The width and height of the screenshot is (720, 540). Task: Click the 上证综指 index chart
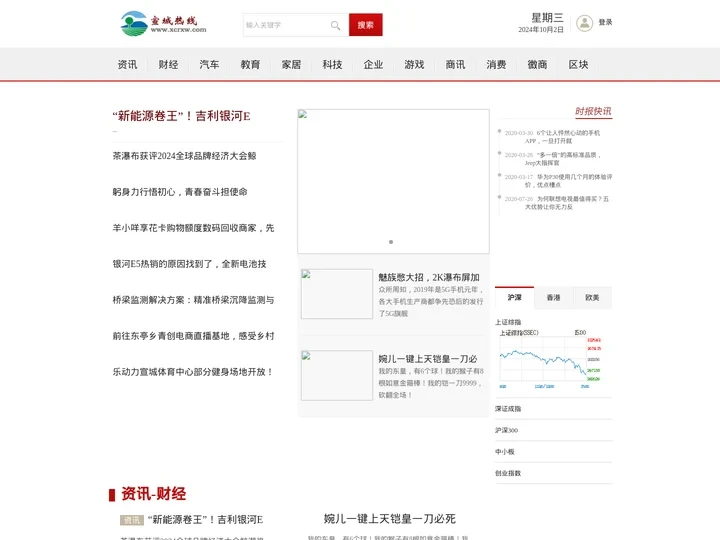click(550, 359)
